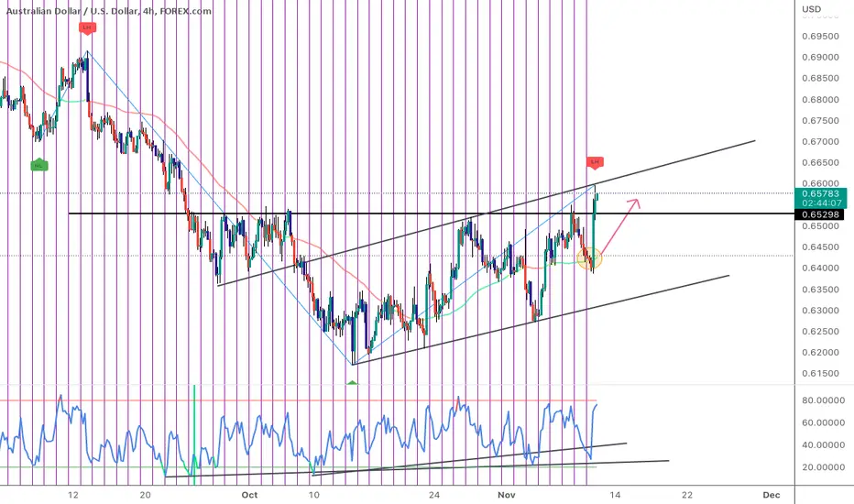Click the red LH marker above September peak

click(87, 27)
